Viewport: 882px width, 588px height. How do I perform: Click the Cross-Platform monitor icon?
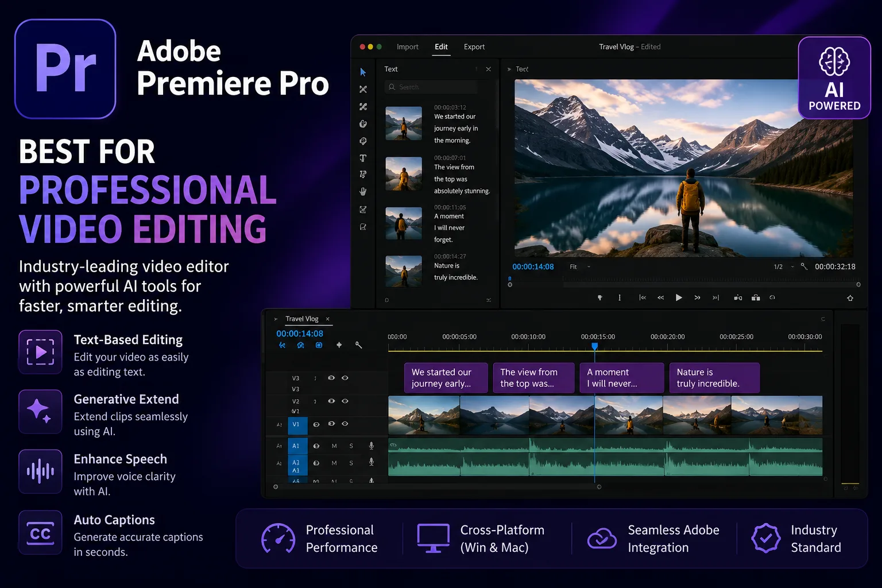coord(433,538)
